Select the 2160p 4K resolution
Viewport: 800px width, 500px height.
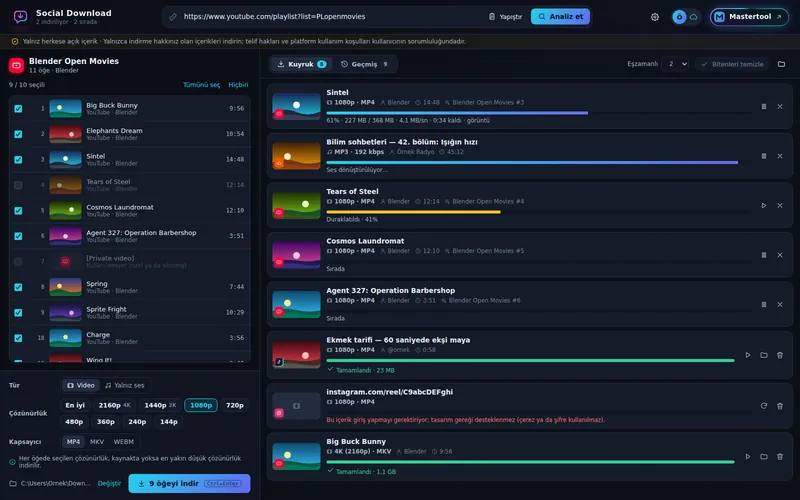(x=114, y=405)
